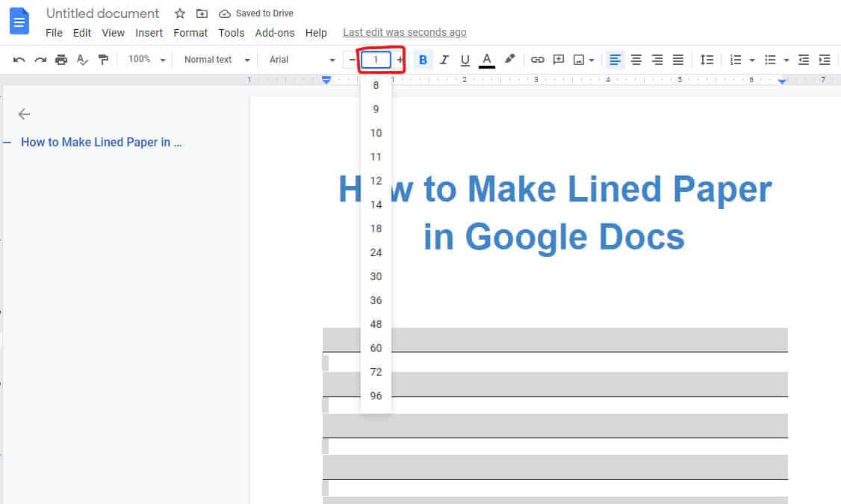The height and width of the screenshot is (504, 841).
Task: Choose font size 8 from the list
Action: [376, 84]
